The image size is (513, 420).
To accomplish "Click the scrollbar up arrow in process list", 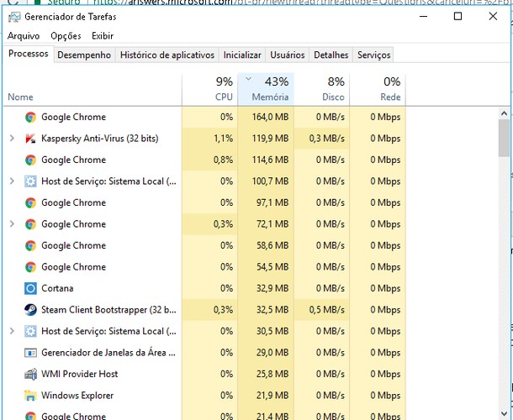I will click(x=504, y=113).
